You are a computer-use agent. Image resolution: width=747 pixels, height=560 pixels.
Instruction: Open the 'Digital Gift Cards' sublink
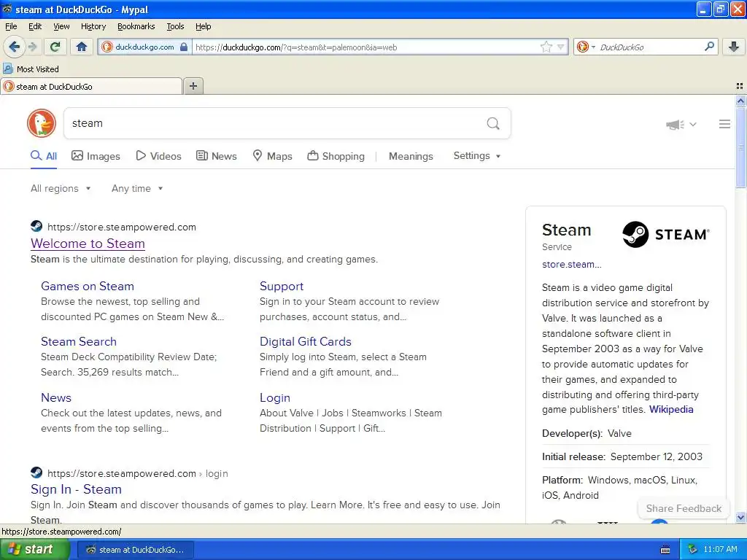(306, 341)
